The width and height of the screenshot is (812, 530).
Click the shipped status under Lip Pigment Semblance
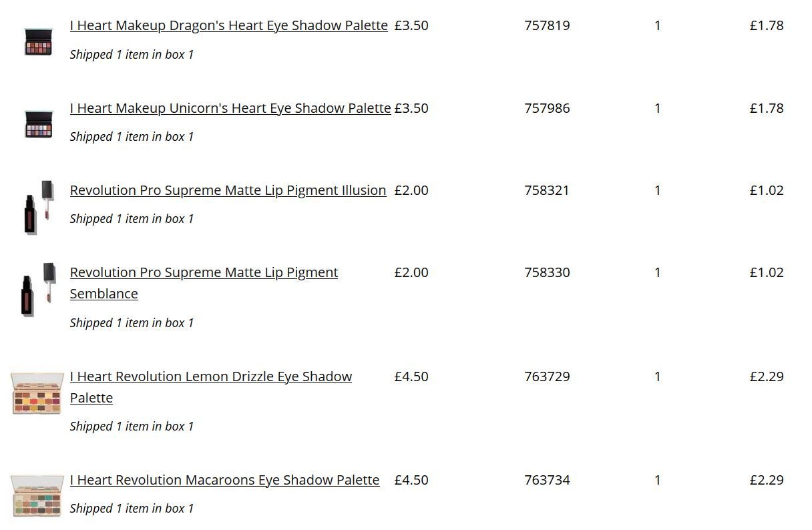click(x=132, y=323)
